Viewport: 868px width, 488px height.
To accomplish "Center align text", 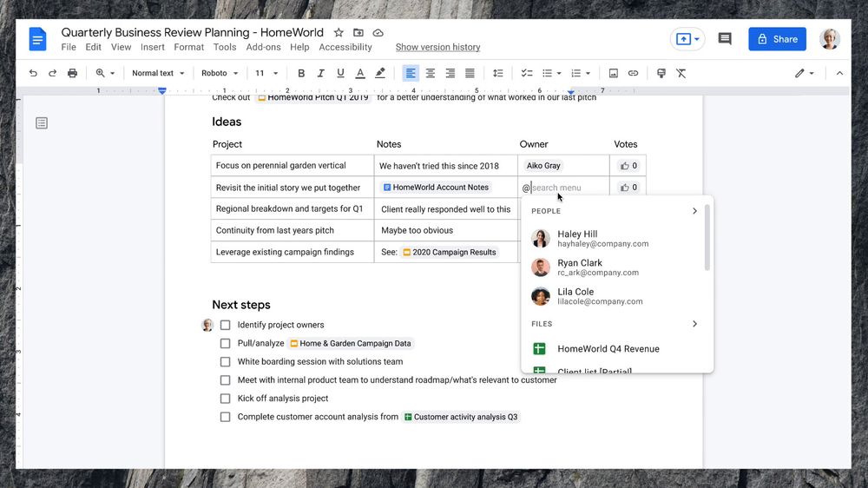I will click(431, 73).
